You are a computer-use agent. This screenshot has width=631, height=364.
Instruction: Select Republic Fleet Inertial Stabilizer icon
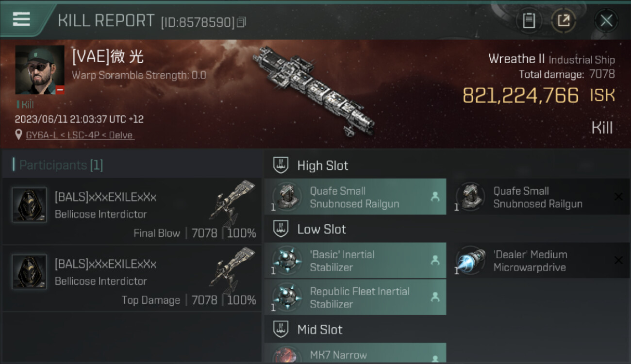287,298
